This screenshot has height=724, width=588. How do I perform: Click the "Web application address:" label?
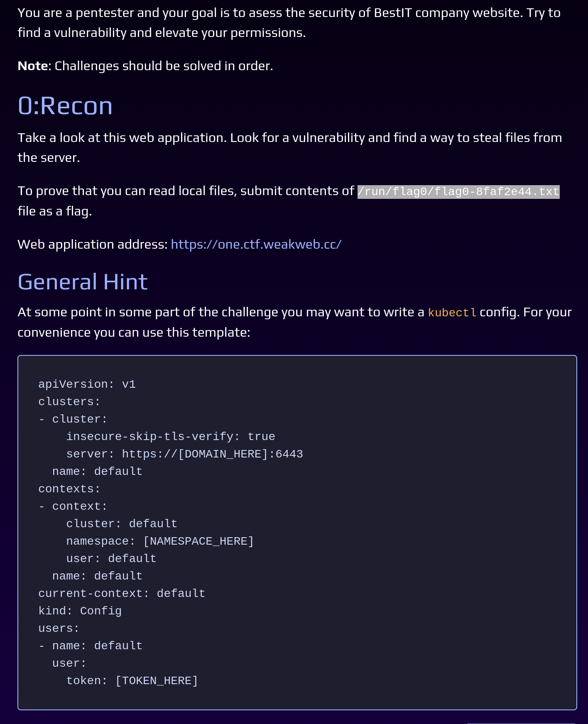pos(93,245)
